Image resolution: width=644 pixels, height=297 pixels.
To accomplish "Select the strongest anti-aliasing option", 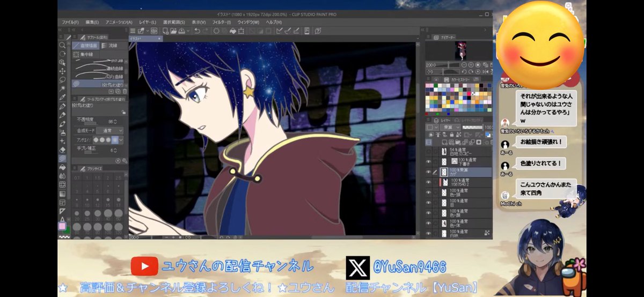I will [114, 139].
